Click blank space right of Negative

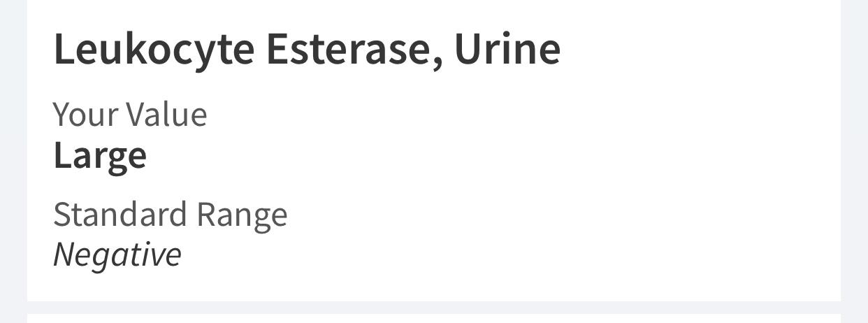(x=489, y=254)
